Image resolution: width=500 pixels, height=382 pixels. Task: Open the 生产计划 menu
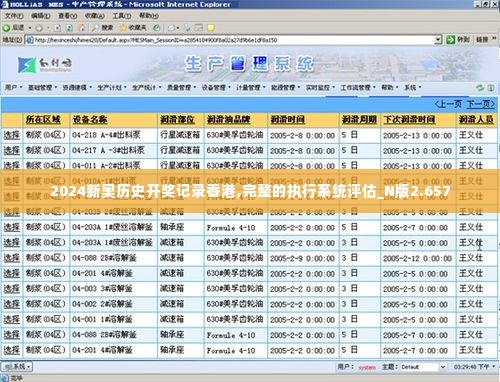(x=112, y=88)
